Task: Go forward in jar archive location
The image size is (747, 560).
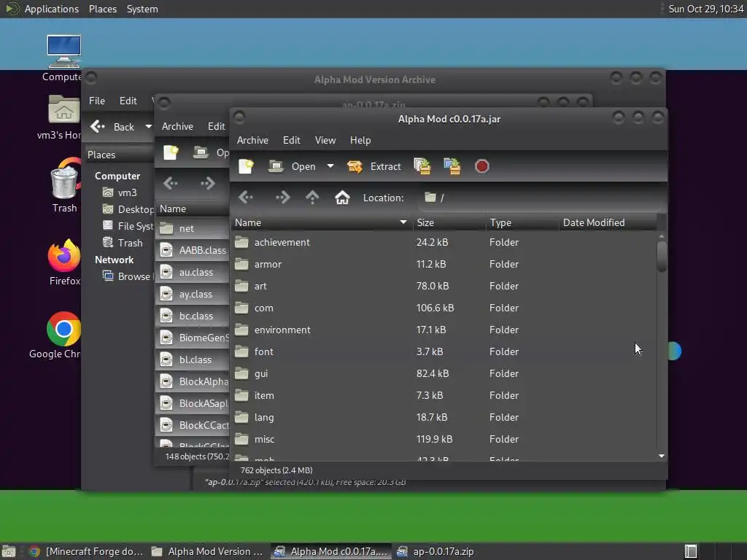Action: (282, 197)
